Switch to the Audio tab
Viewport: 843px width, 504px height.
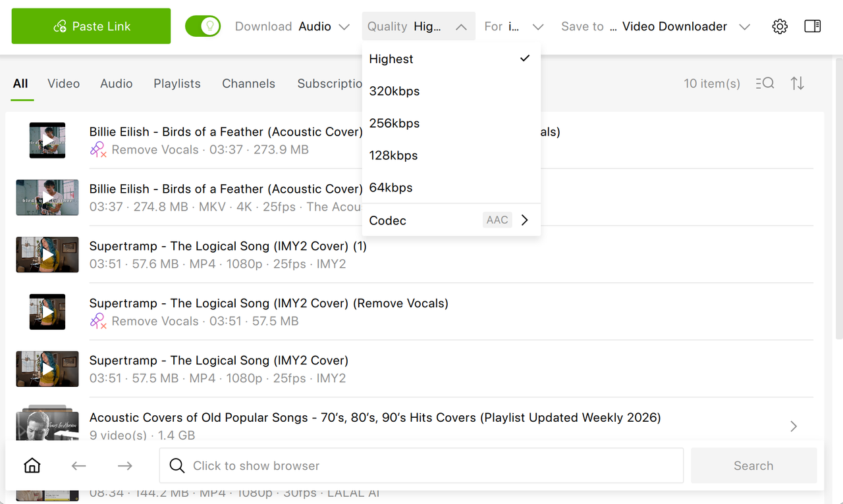tap(117, 84)
